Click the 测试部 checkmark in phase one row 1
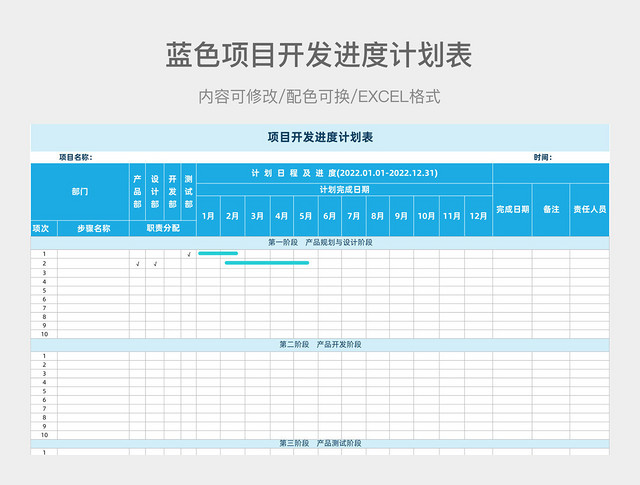 click(x=189, y=254)
